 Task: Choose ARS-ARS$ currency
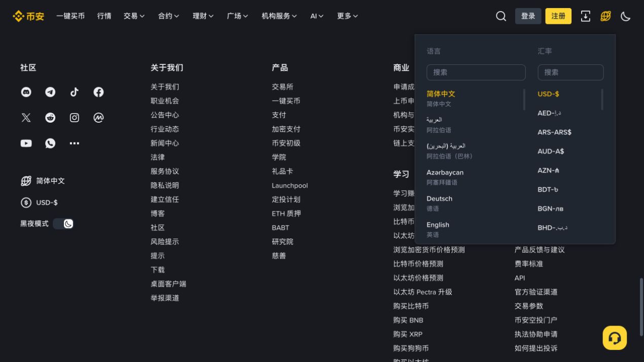pos(554,132)
